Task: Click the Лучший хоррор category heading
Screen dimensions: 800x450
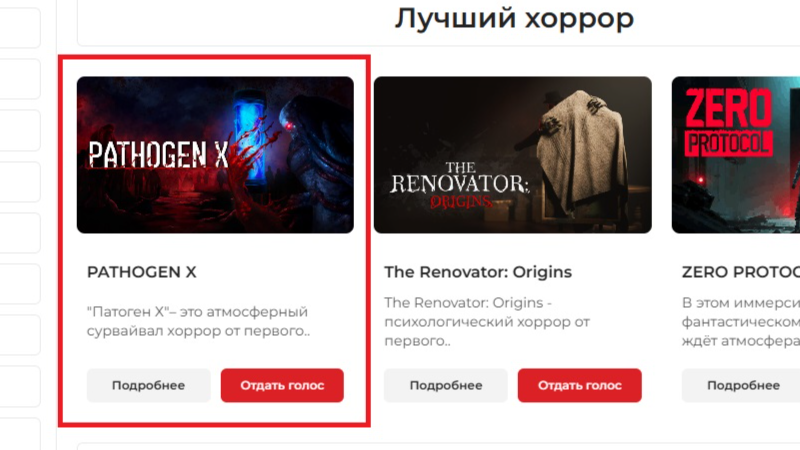Action: (514, 19)
